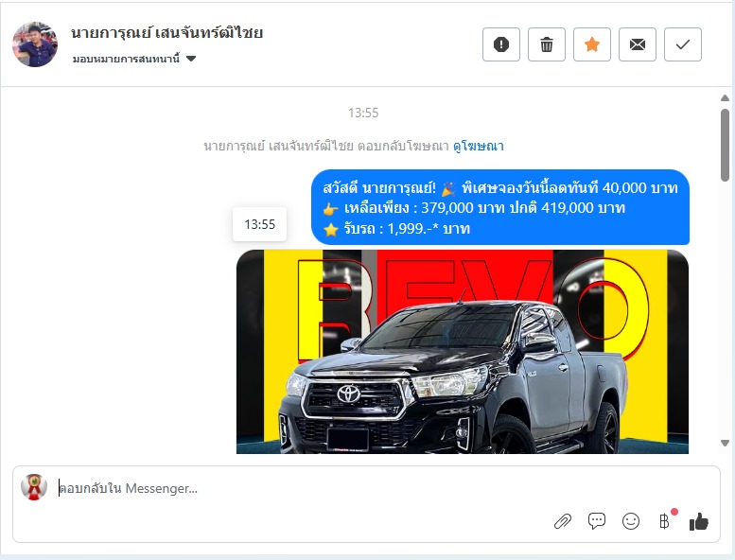The width and height of the screenshot is (735, 560).
Task: Send a thumbs-up like
Action: coord(698,521)
